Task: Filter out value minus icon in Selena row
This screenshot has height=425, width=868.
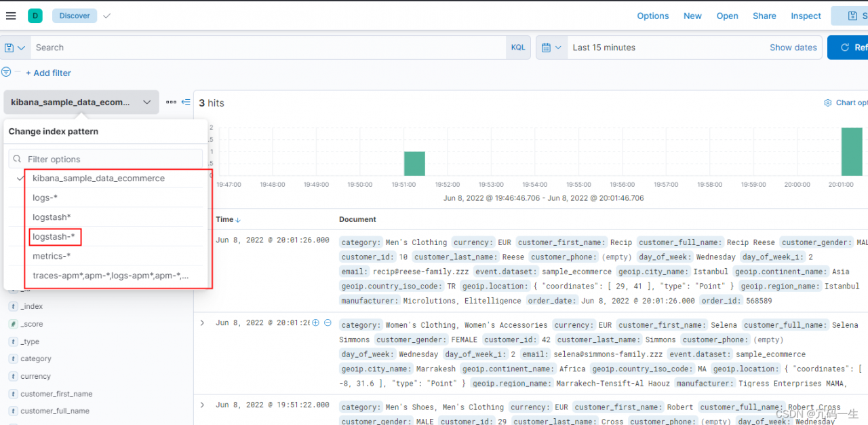Action: click(x=328, y=322)
